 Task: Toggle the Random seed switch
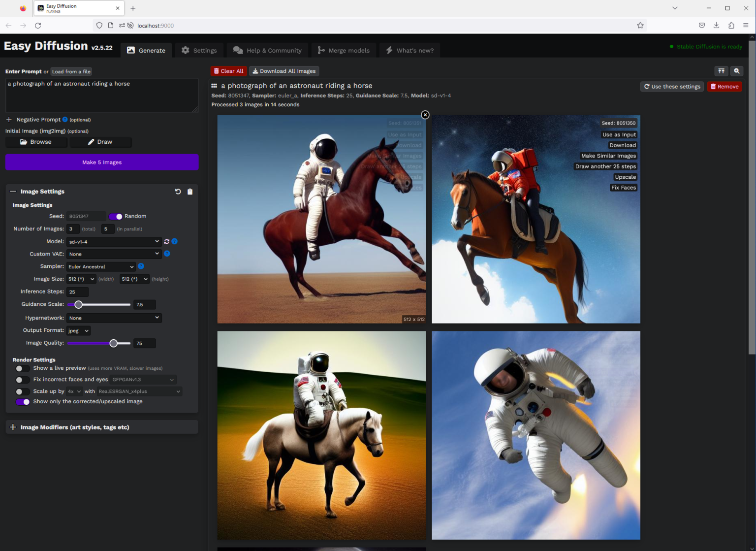[x=116, y=217]
